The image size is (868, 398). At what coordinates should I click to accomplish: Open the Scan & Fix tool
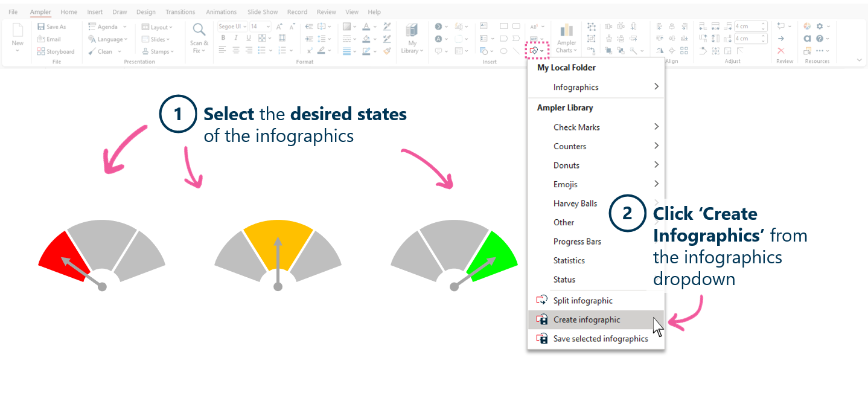[x=199, y=38]
